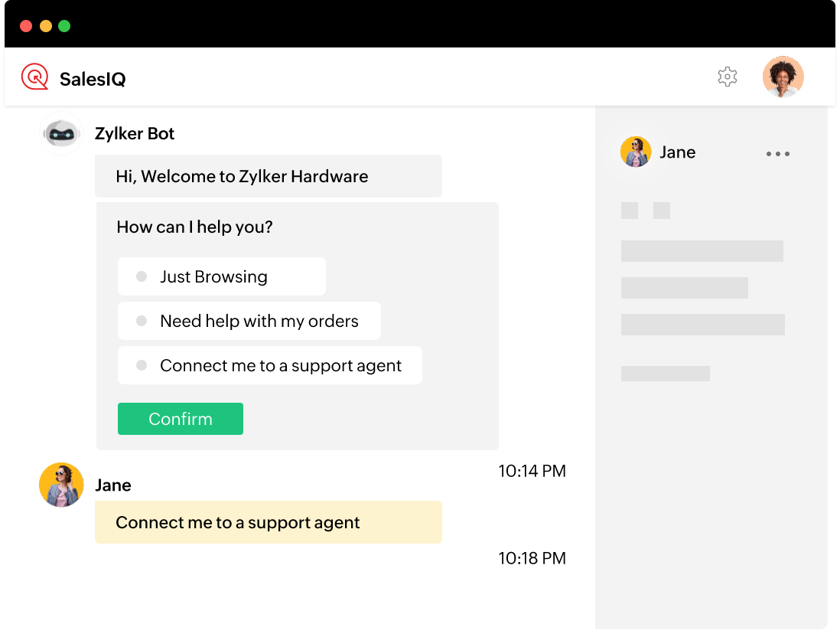Image resolution: width=840 pixels, height=637 pixels.
Task: Click the Hi, Welcome to Zylker Hardware message
Action: click(x=269, y=176)
